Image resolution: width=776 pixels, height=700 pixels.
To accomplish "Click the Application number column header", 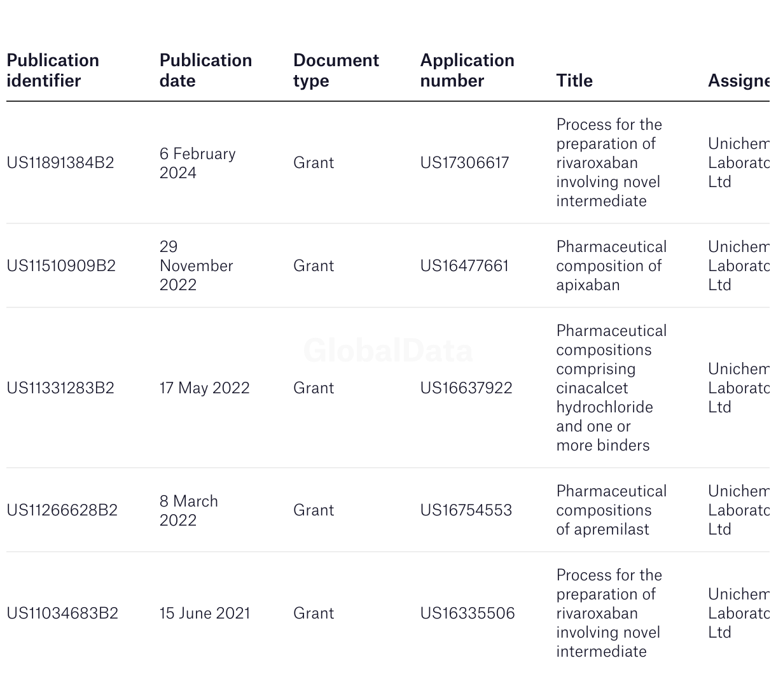I will [468, 71].
